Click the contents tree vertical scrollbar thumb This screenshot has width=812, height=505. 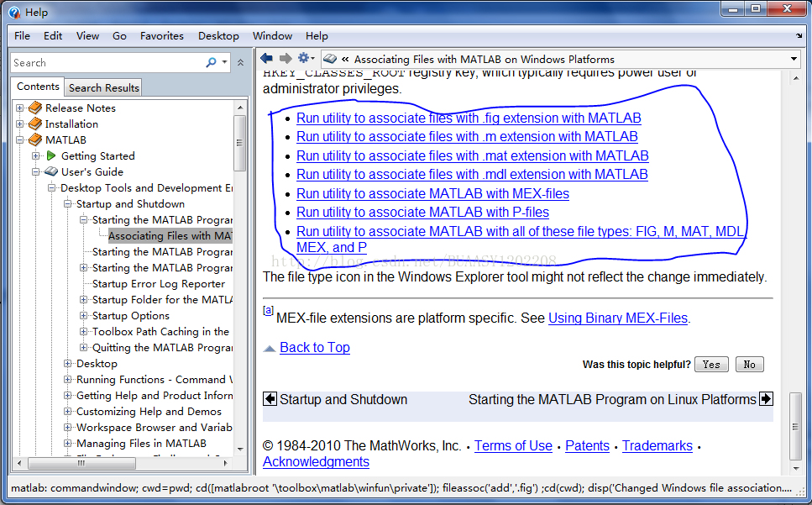[239, 143]
